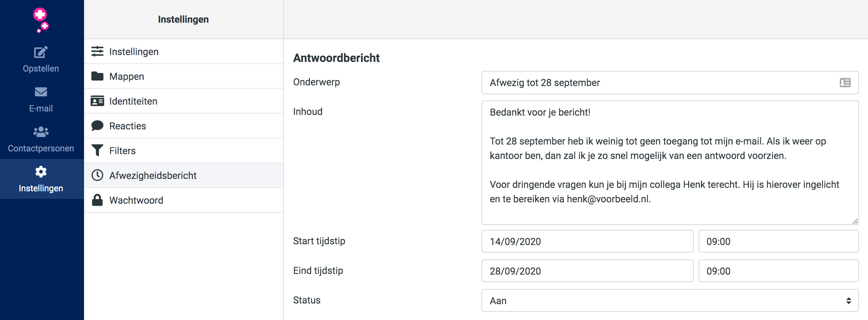Screen dimensions: 868x320
Task: Click the end date field 28/09/2020
Action: point(587,271)
